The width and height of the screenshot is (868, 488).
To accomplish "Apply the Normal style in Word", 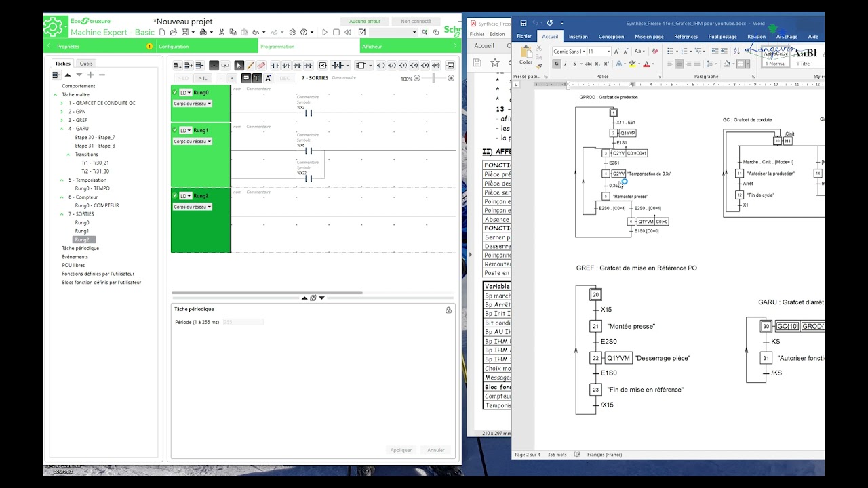I will tap(776, 56).
